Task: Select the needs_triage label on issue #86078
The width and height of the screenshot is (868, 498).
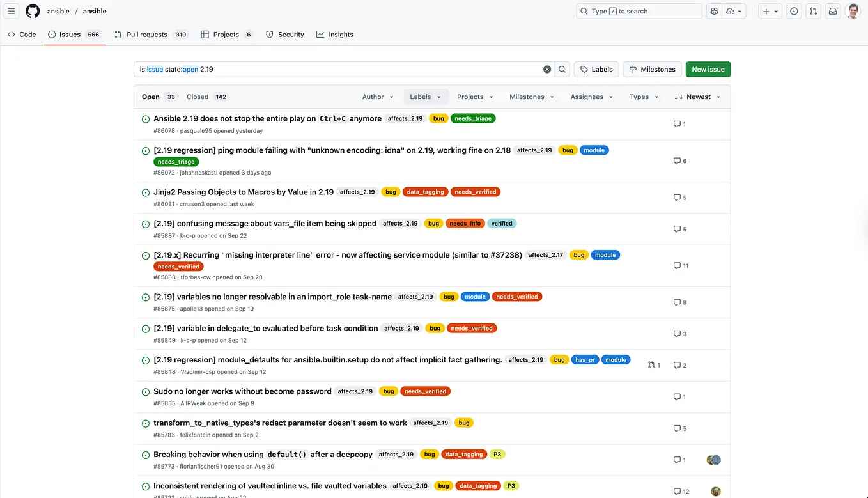Action: (473, 118)
